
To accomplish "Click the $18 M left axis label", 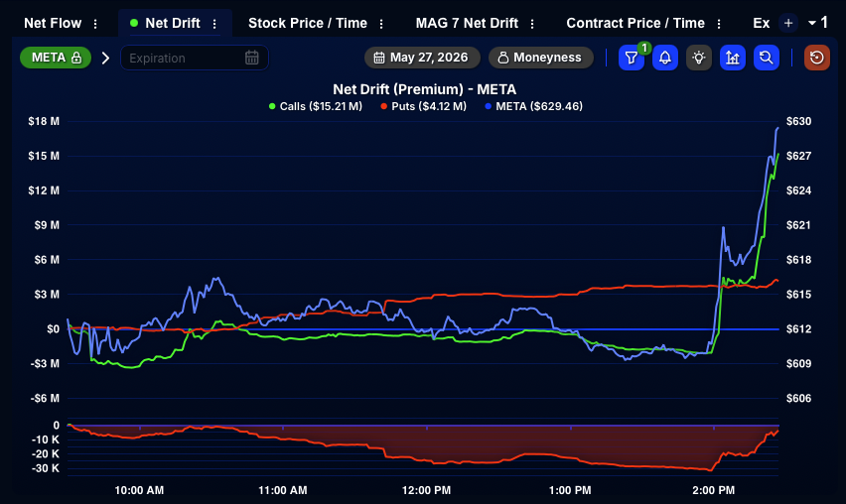I will (44, 121).
